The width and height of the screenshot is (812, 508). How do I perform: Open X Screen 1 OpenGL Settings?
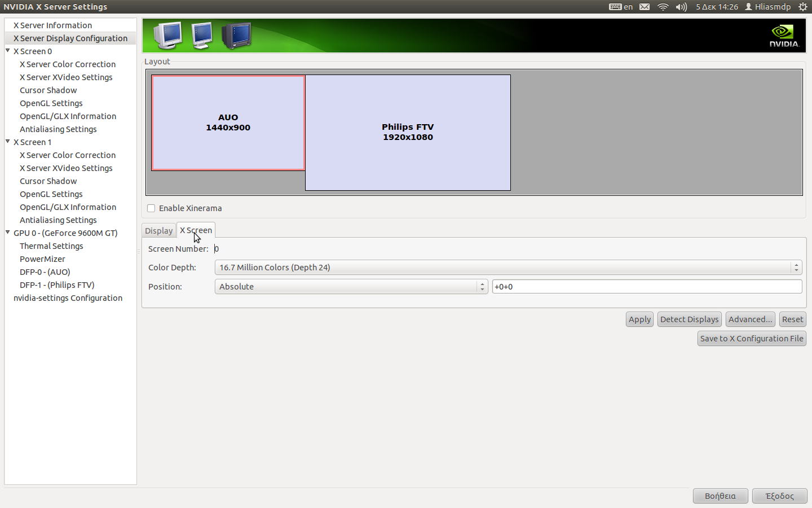click(51, 194)
